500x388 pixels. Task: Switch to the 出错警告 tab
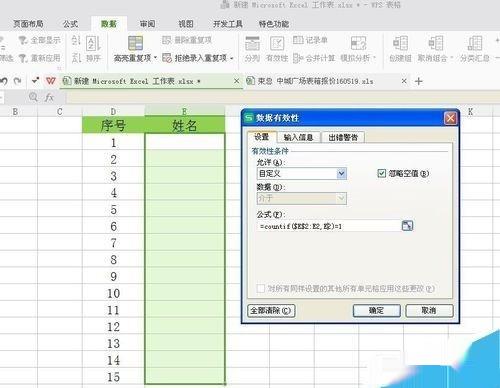pyautogui.click(x=343, y=137)
